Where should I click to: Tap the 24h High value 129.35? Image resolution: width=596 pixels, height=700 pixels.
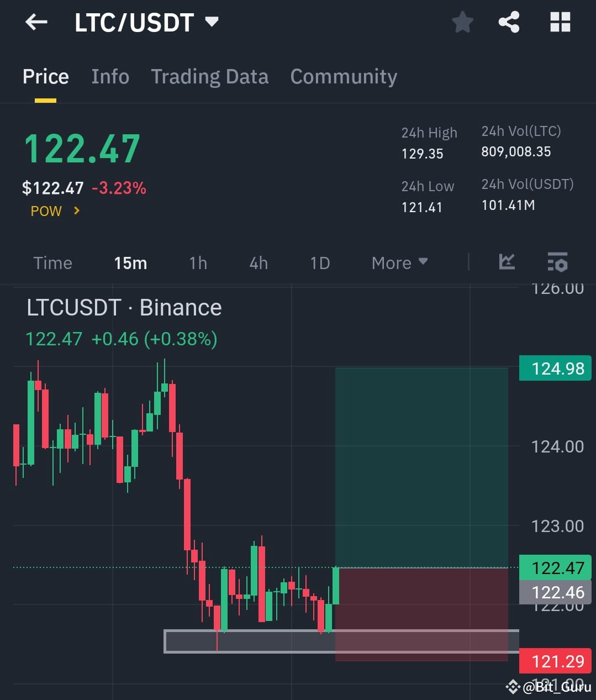[x=422, y=154]
